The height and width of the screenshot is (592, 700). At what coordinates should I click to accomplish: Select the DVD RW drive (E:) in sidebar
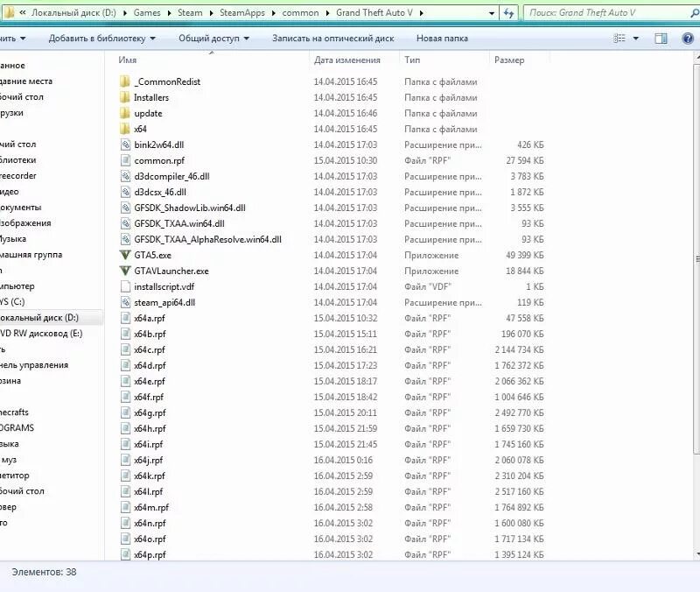coord(41,334)
